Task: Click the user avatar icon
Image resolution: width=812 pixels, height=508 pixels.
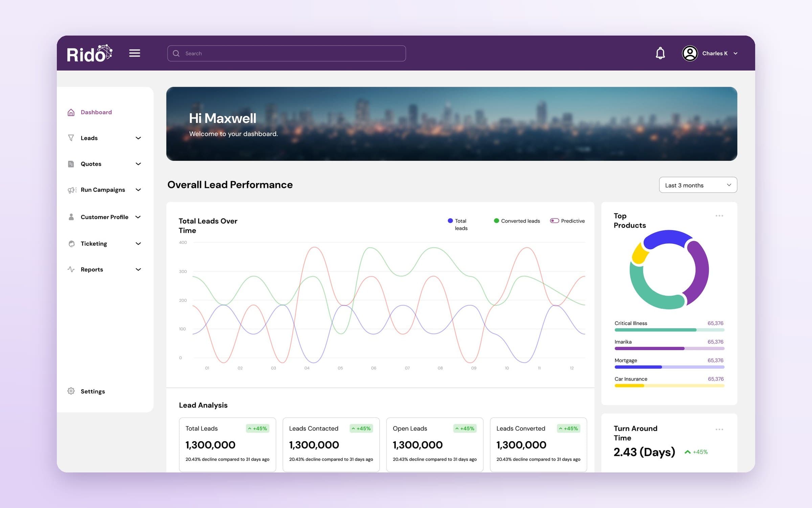Action: point(690,53)
